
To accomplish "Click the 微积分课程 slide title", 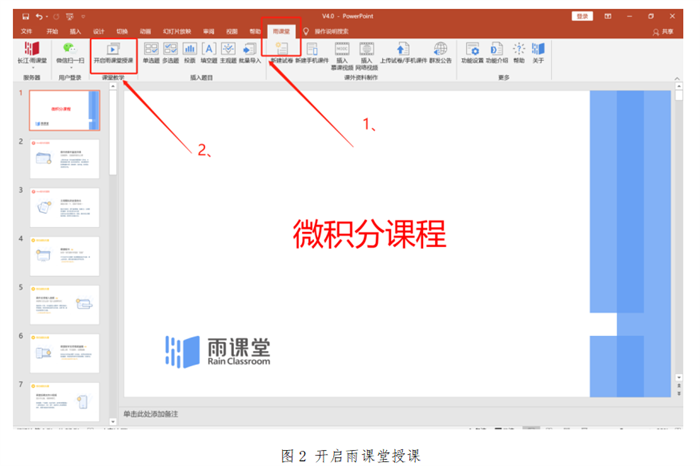I will click(x=369, y=234).
